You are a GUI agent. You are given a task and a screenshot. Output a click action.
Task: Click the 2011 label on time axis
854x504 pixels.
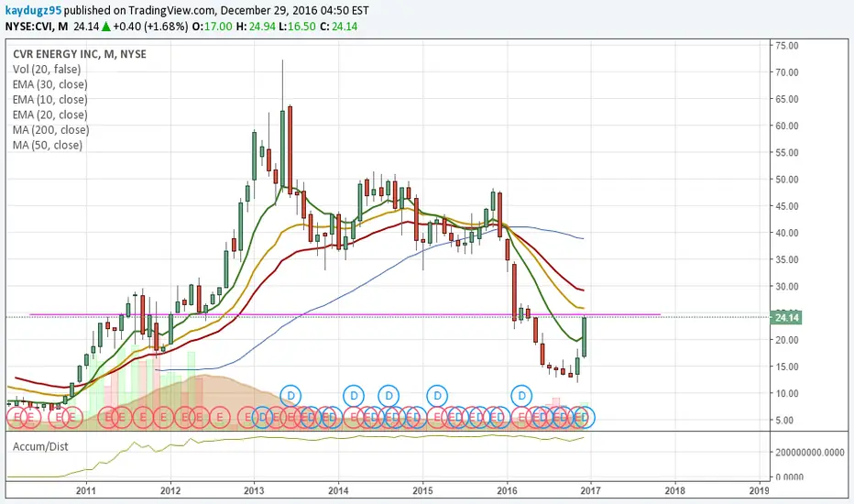86,490
